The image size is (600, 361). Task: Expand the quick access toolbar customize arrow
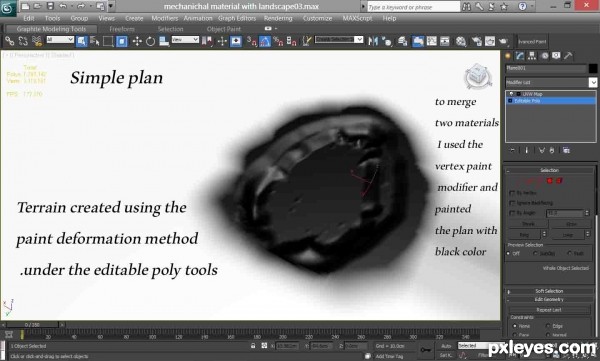pyautogui.click(x=111, y=6)
